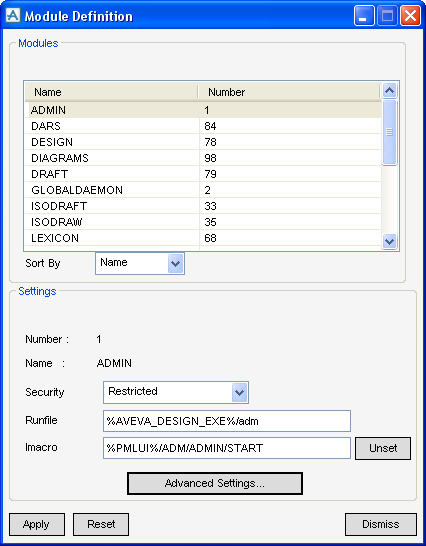
Task: Open the Sort By dropdown
Action: coord(140,263)
